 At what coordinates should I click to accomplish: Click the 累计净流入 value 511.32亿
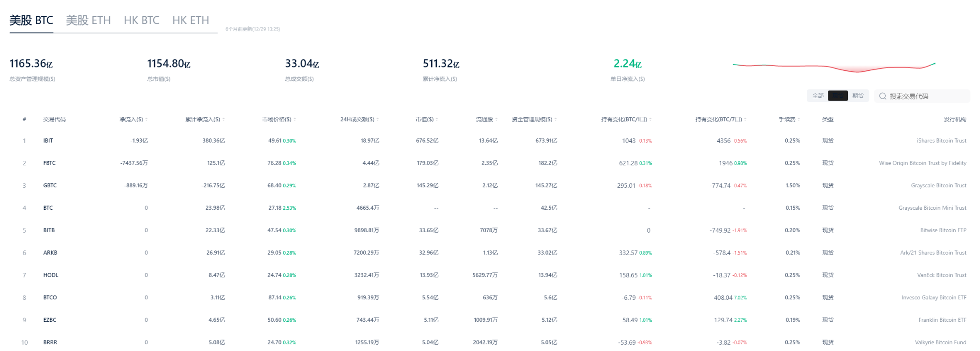click(x=441, y=63)
